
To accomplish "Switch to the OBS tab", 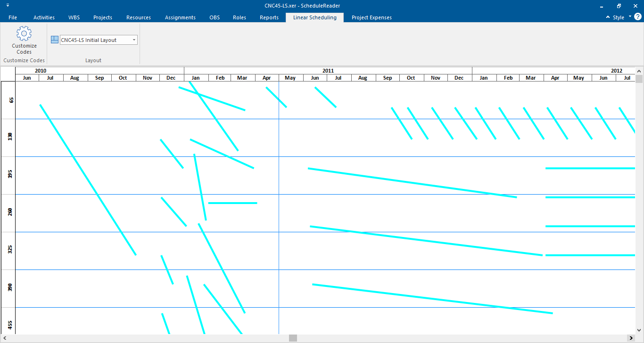I will pyautogui.click(x=215, y=17).
